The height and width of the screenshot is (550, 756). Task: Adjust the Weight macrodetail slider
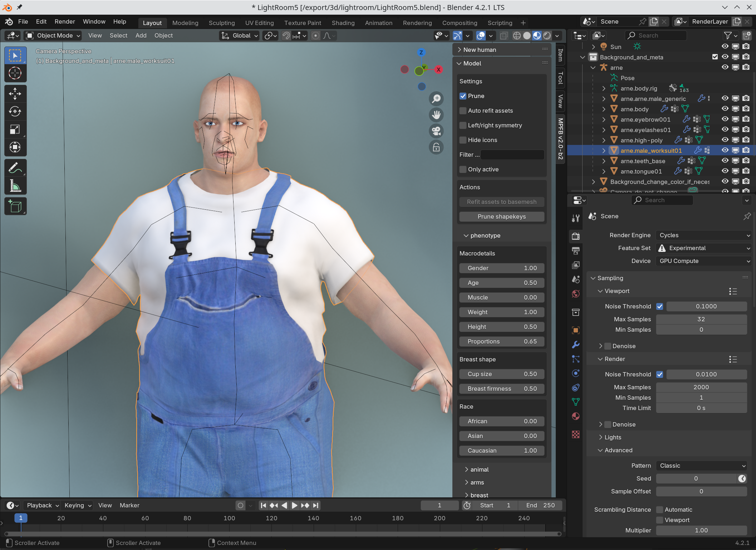[x=502, y=312]
